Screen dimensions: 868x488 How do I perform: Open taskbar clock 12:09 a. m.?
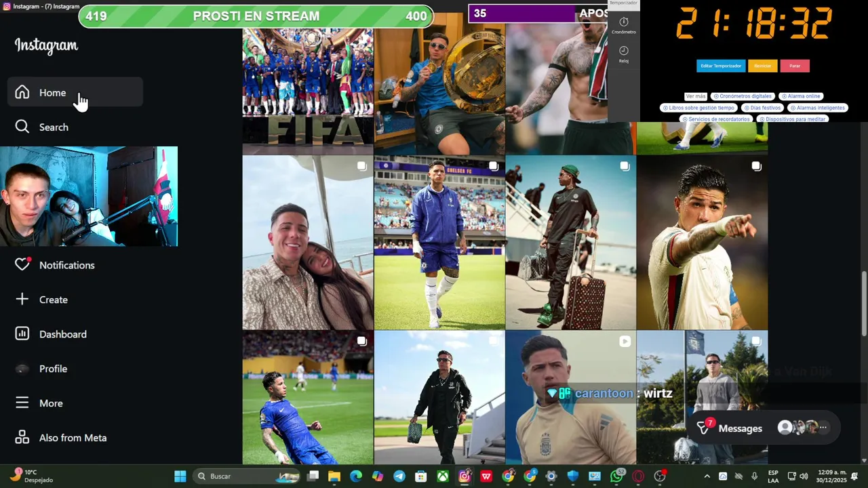point(832,476)
